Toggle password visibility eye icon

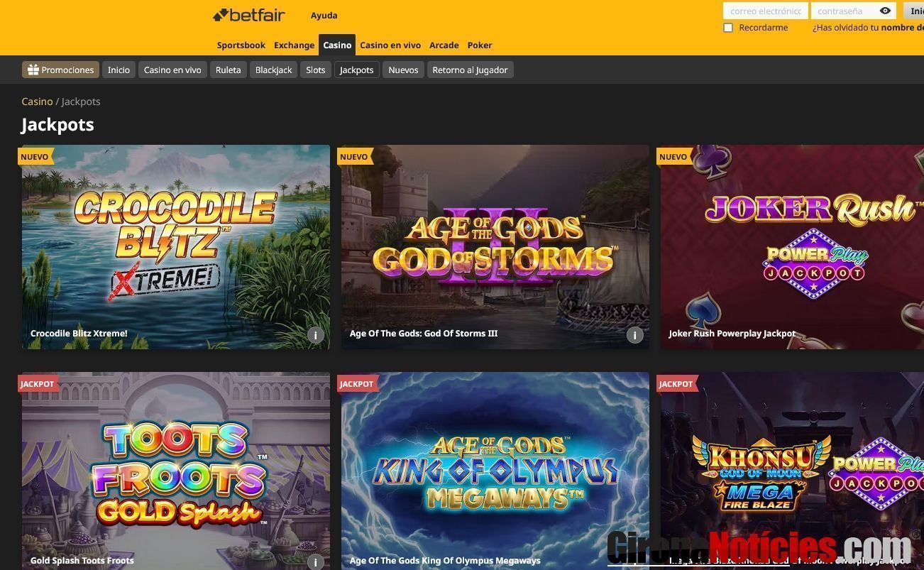click(885, 11)
